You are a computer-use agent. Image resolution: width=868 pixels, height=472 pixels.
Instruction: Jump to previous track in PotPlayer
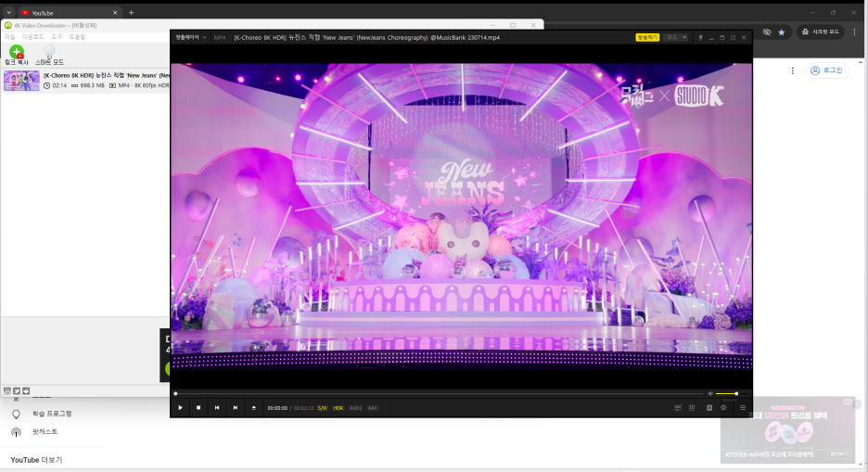tap(217, 408)
